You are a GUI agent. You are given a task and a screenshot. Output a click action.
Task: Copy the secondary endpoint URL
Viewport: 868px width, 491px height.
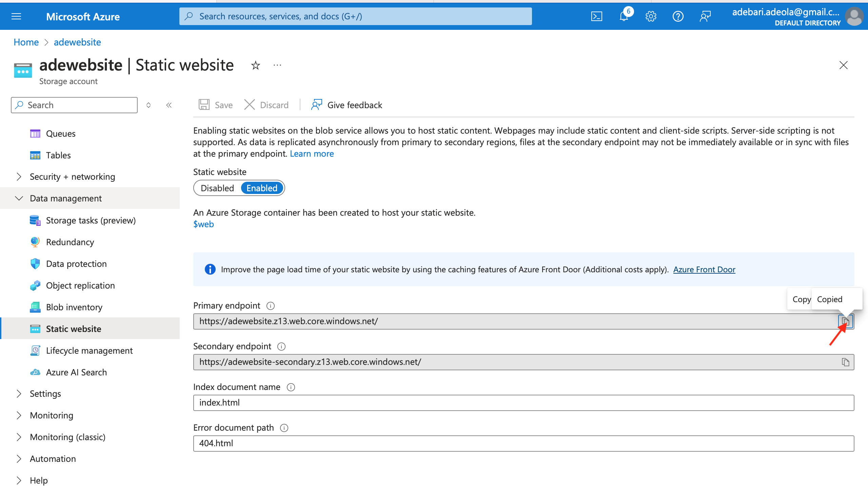coord(845,362)
